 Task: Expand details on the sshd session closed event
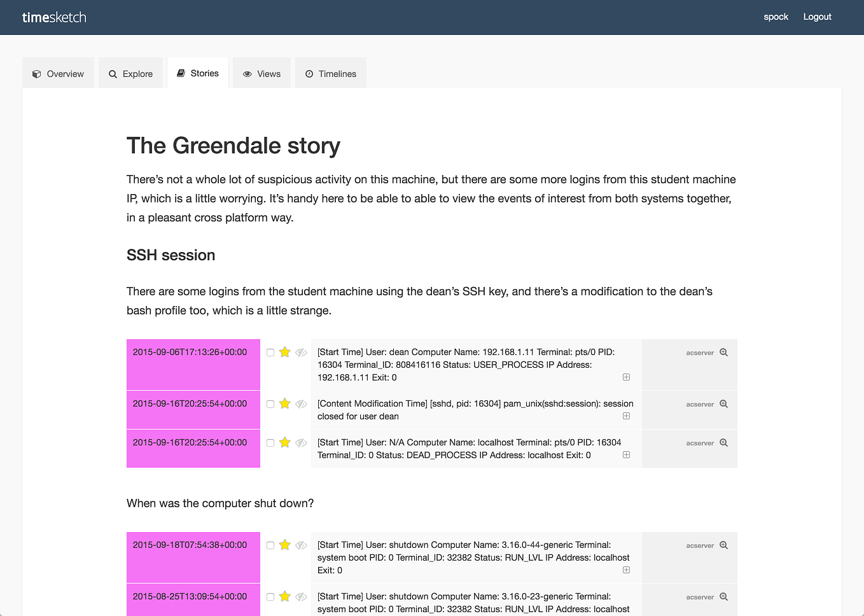626,416
